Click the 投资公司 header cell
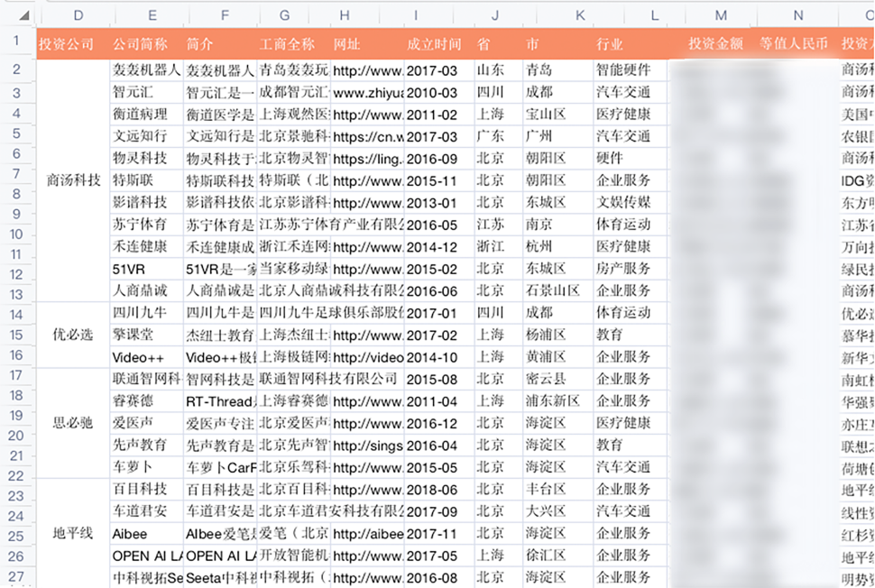 point(74,43)
